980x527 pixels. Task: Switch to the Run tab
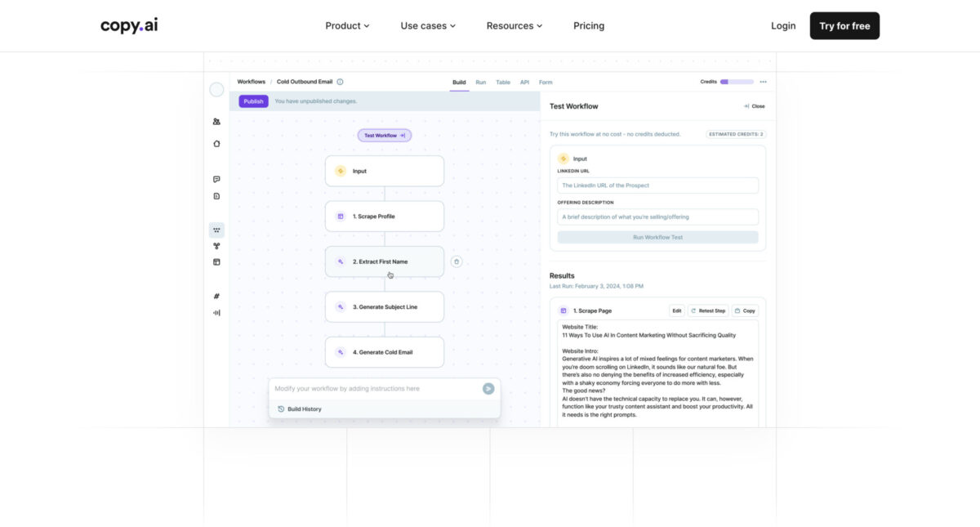[481, 82]
